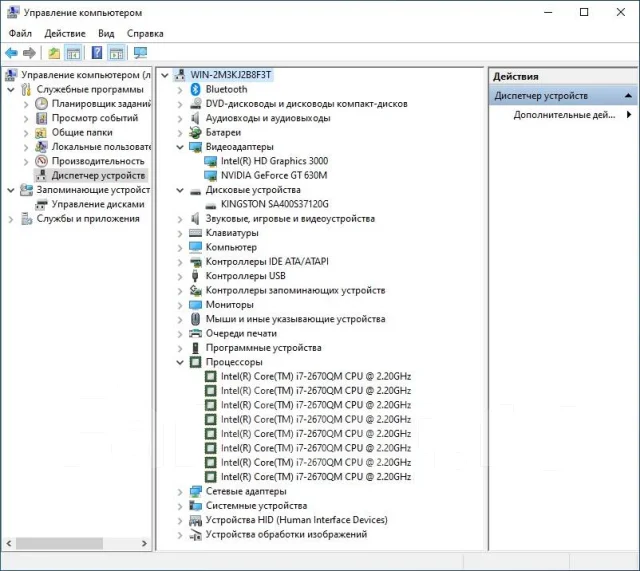
Task: Toggle the show/hide console tree icon
Action: coord(73,53)
